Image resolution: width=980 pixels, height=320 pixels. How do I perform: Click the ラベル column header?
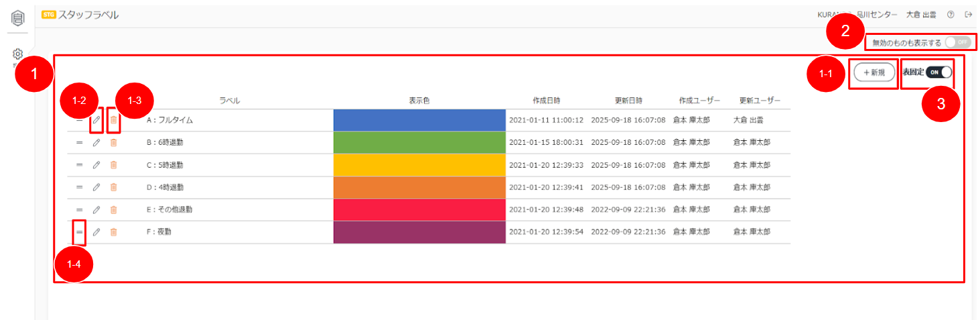click(x=230, y=101)
